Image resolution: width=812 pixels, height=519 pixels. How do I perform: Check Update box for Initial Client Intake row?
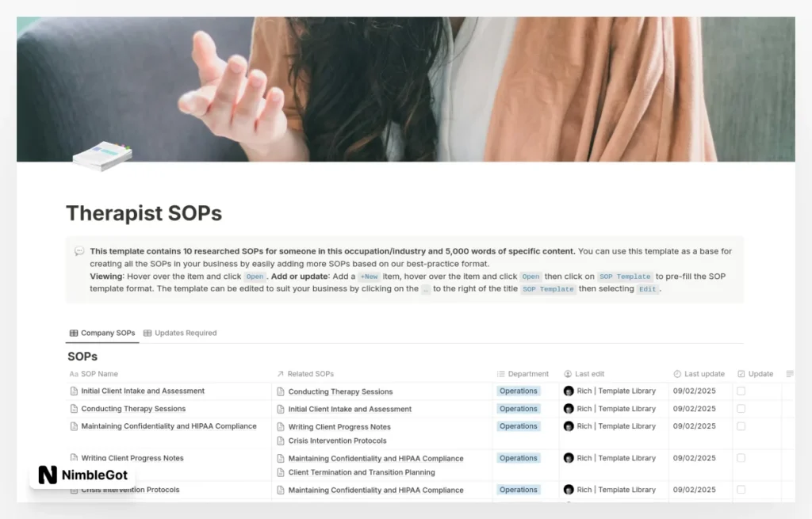741,391
